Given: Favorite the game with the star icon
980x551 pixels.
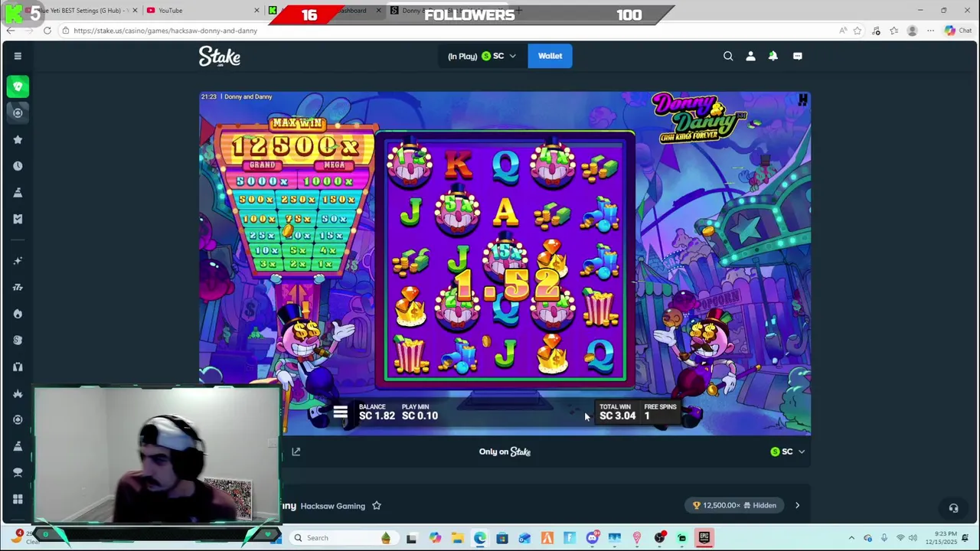Looking at the screenshot, I should [377, 506].
